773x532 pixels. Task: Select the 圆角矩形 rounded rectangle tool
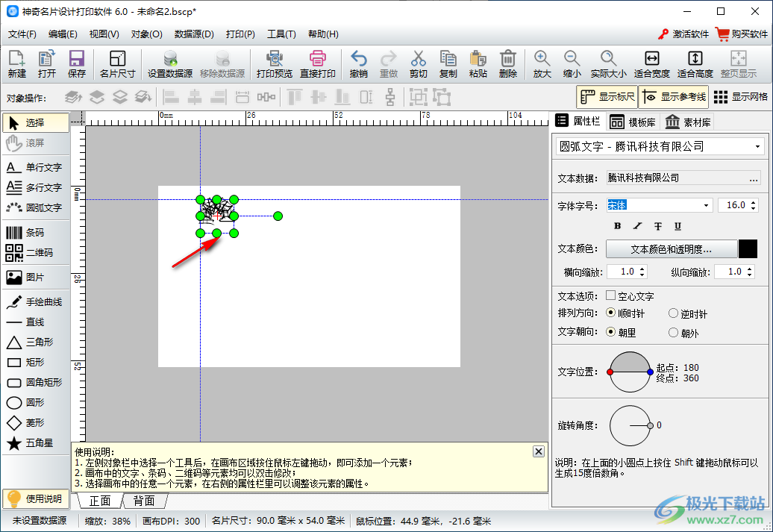tap(36, 383)
